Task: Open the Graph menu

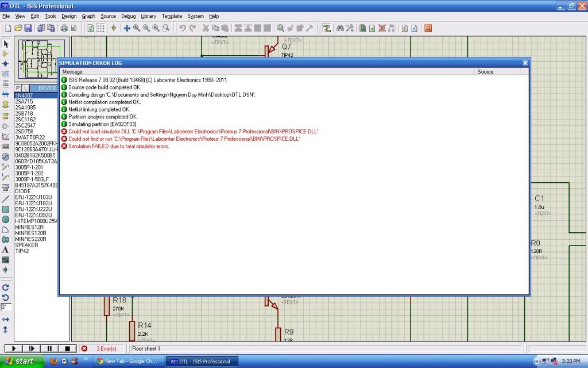Action: click(88, 16)
